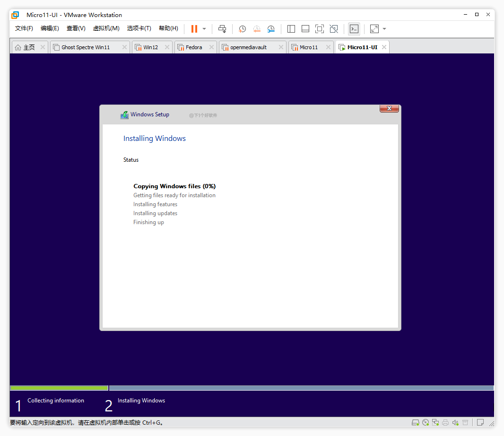Viewport: 504px width, 436px height.
Task: Close the openmediavault tab
Action: click(281, 47)
